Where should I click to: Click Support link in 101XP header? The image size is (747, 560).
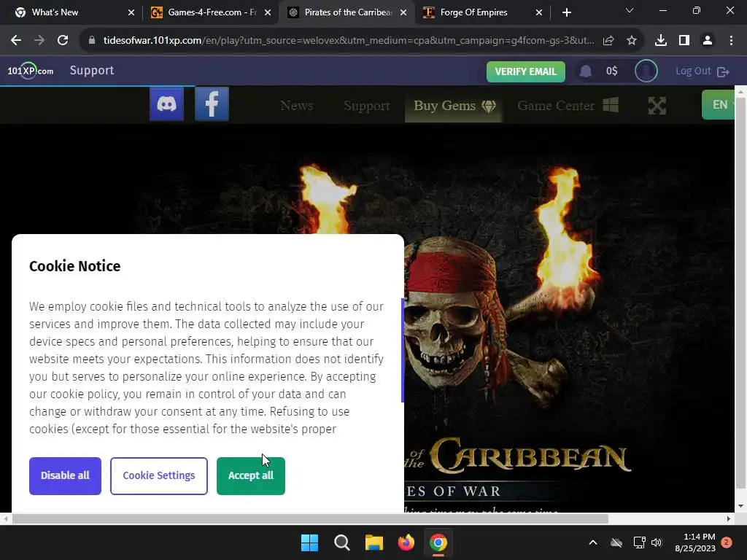click(92, 71)
